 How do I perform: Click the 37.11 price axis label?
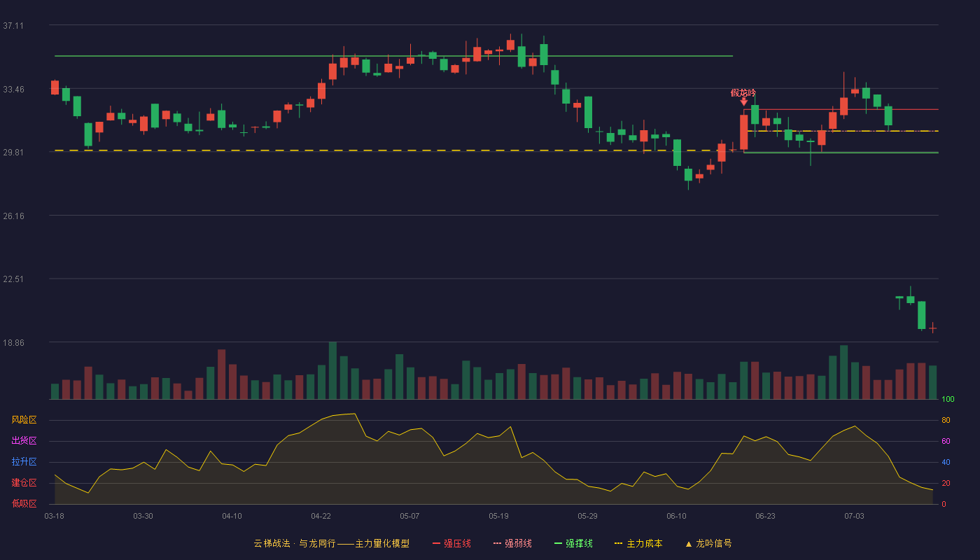point(13,26)
